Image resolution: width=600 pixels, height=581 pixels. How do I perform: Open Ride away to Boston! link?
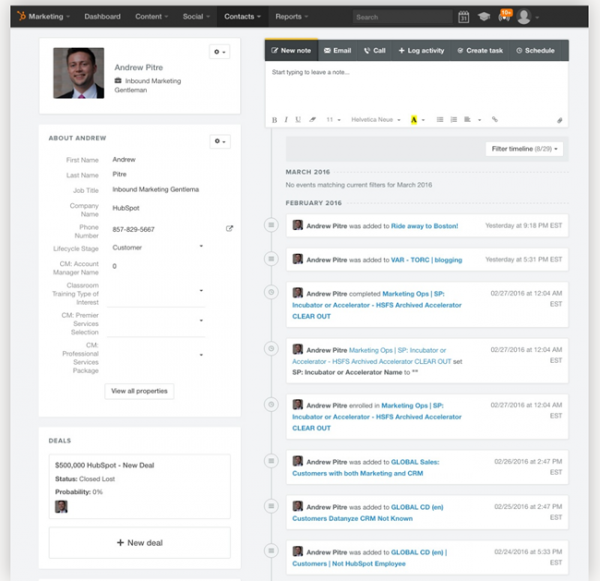coord(424,226)
